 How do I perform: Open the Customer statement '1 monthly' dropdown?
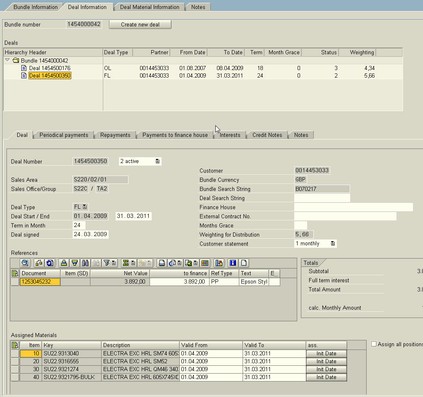tap(332, 244)
